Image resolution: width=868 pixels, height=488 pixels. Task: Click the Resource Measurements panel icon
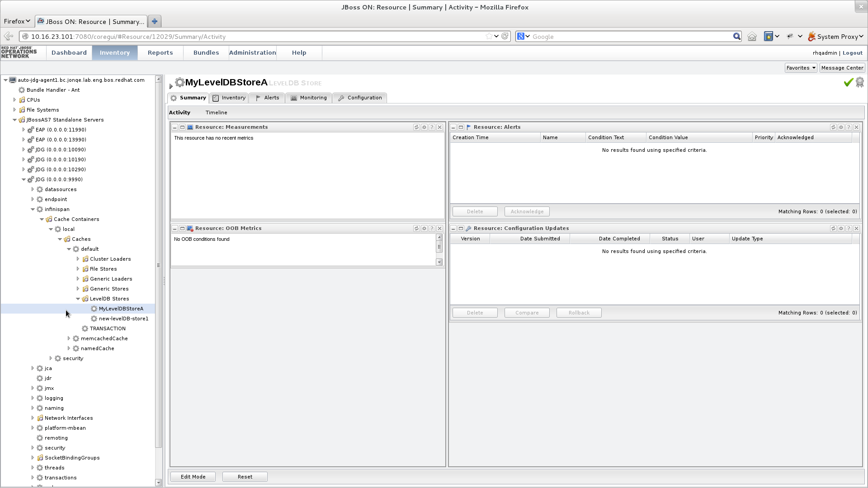[191, 127]
